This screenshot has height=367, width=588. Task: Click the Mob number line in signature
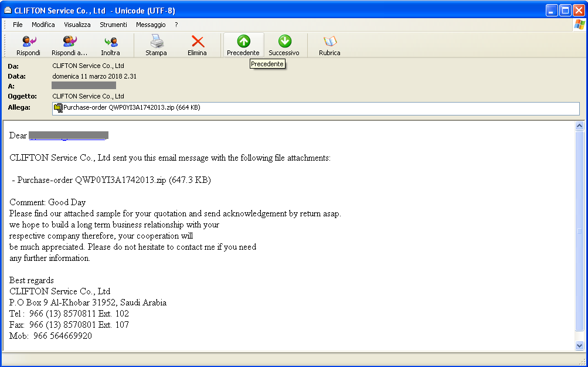coord(50,336)
